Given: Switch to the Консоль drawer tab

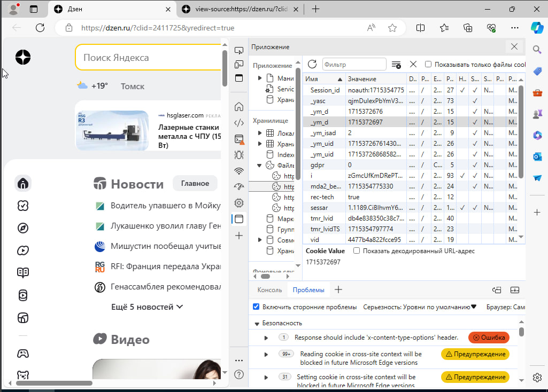Looking at the screenshot, I should 269,290.
